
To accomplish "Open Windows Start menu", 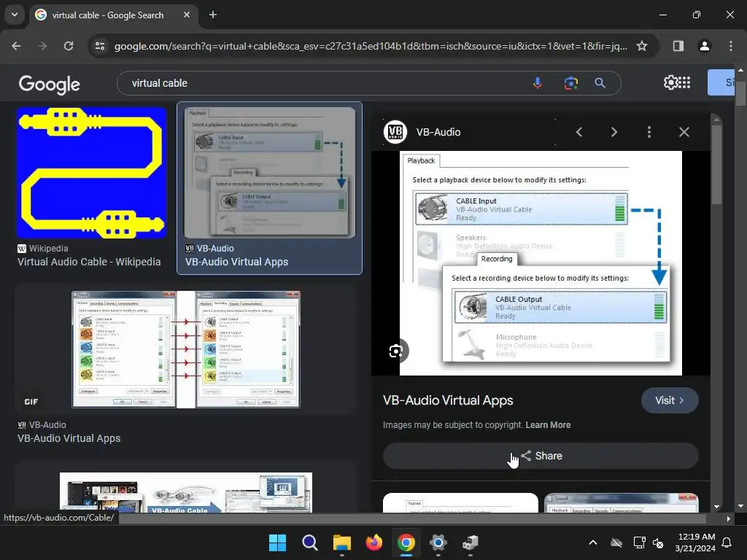I will 277,542.
